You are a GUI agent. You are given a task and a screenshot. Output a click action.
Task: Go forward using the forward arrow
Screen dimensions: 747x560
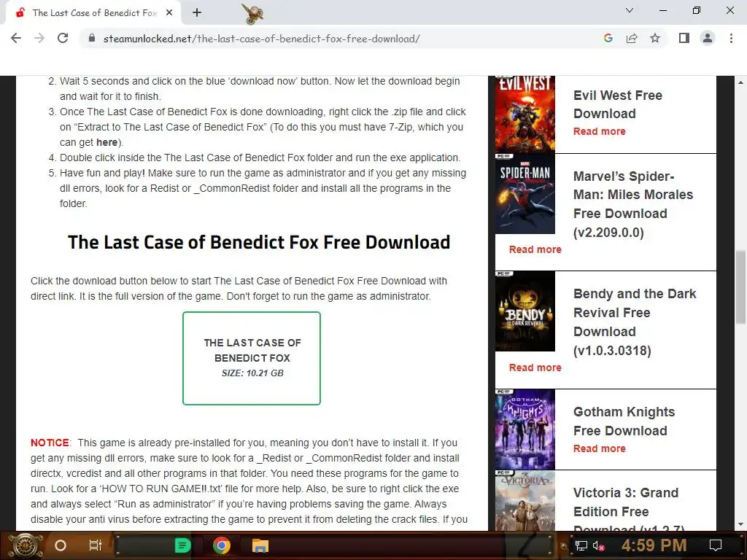click(x=39, y=38)
